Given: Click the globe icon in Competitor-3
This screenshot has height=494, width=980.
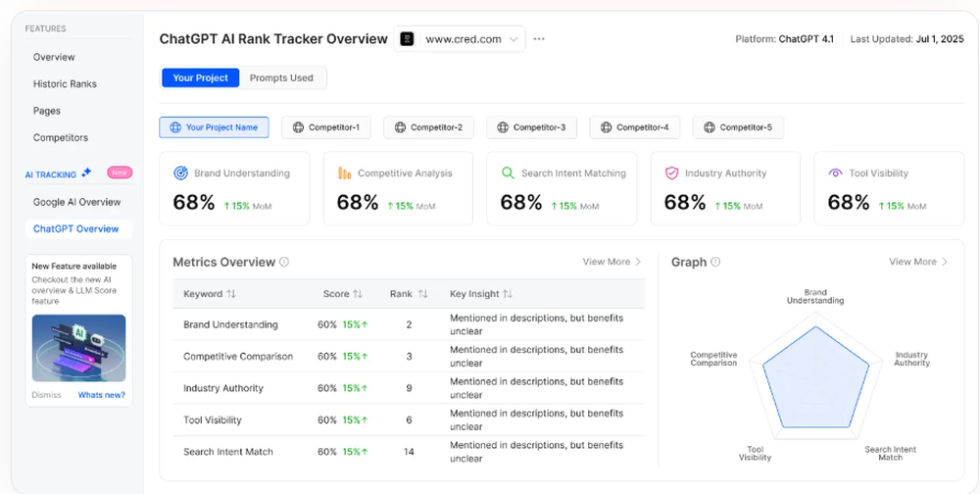Looking at the screenshot, I should pyautogui.click(x=503, y=127).
